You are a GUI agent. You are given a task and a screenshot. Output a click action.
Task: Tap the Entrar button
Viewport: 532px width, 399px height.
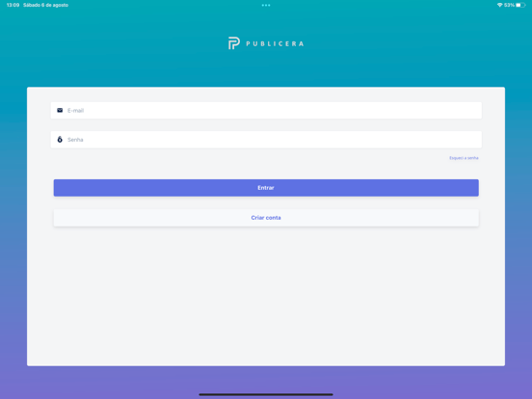266,188
